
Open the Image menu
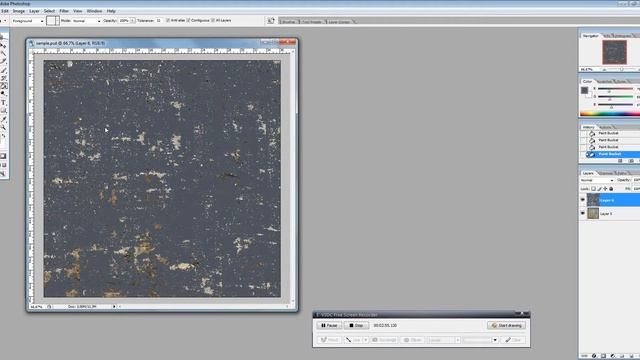tap(19, 11)
